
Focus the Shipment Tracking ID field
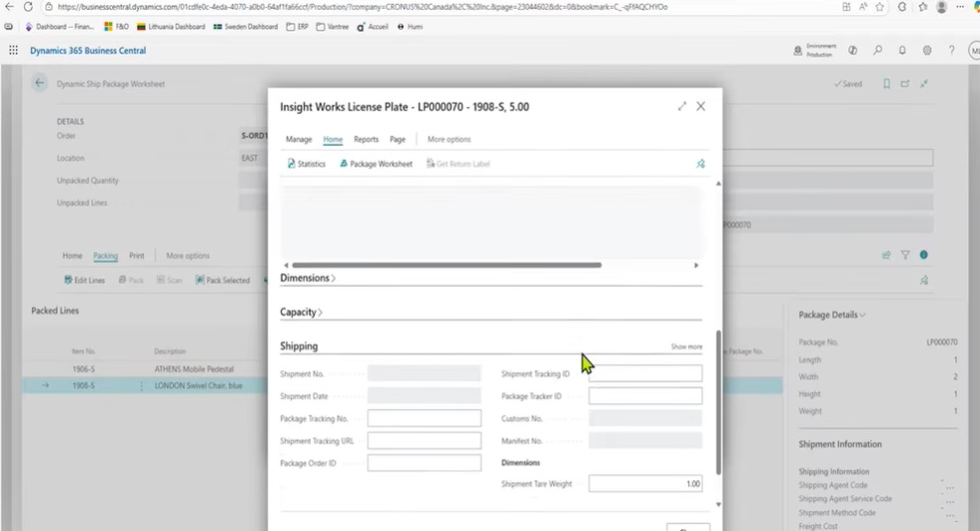pyautogui.click(x=645, y=373)
